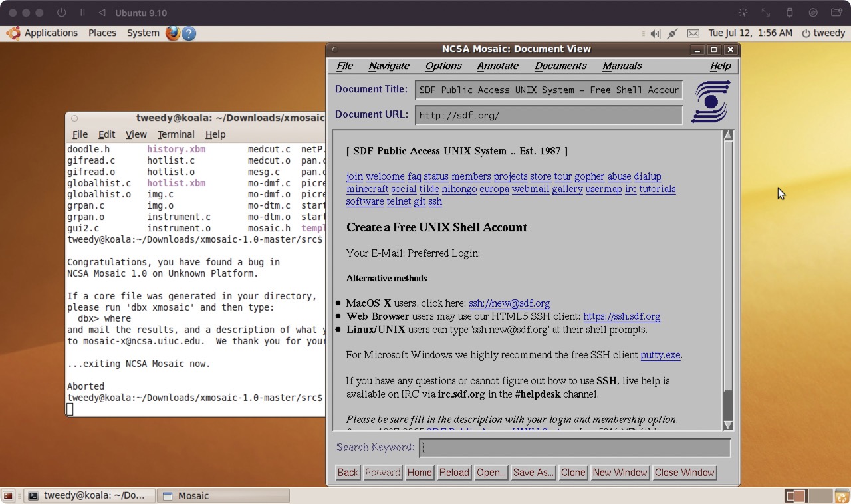Open the 'gopher' link
851x504 pixels.
coord(590,176)
